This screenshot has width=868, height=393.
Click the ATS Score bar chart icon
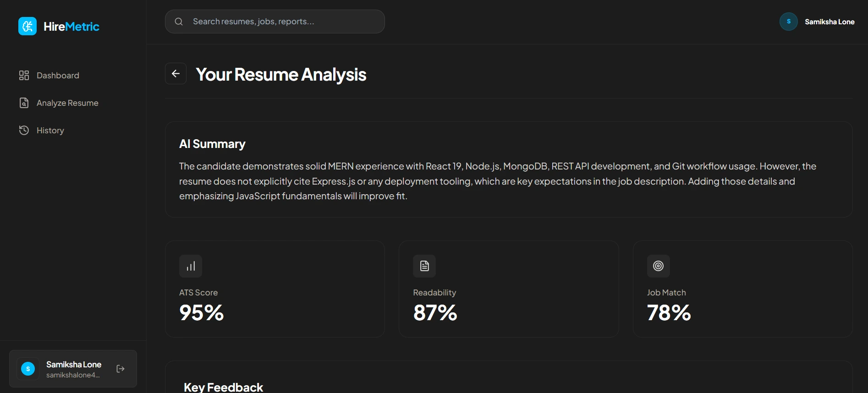190,266
